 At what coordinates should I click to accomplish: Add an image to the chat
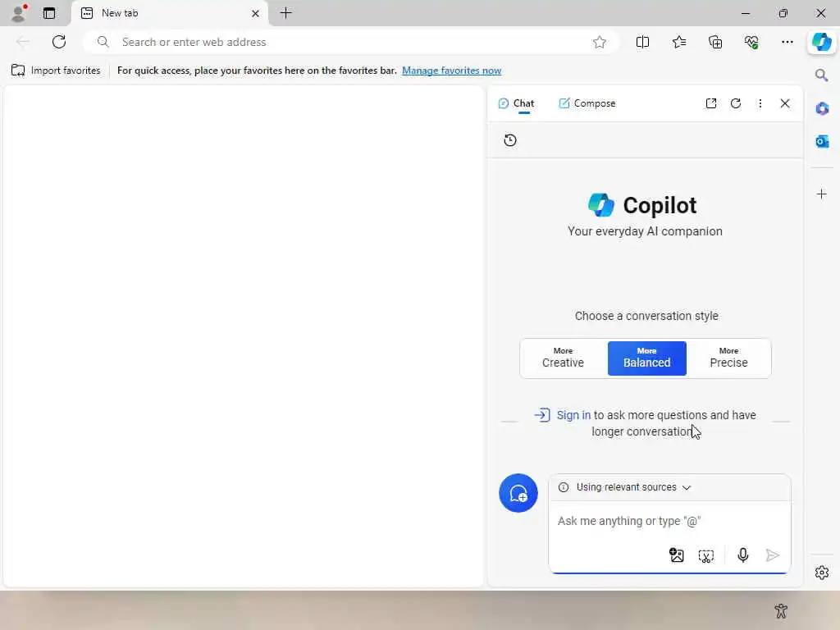click(x=677, y=555)
